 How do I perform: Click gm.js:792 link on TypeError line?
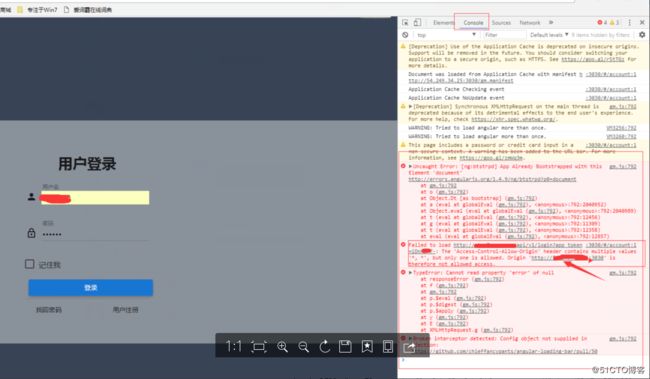tap(623, 273)
